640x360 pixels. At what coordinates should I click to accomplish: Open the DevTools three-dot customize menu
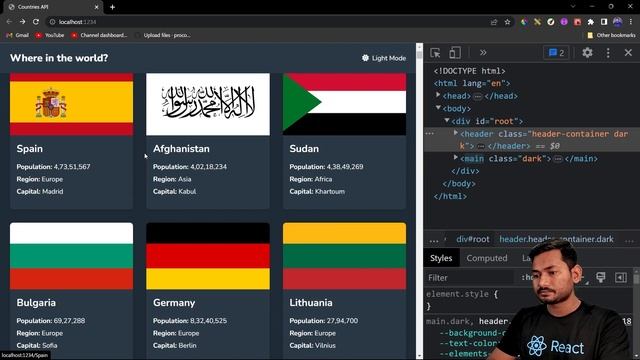click(608, 53)
